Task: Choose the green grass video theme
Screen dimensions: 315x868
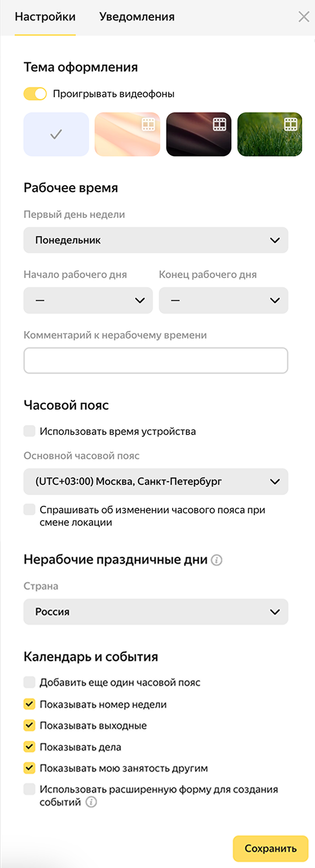Action: 270,134
